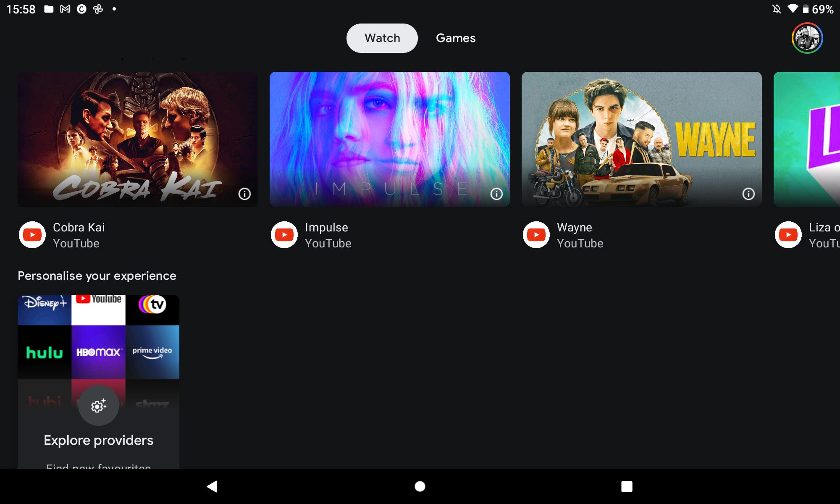Tap the HBO Max provider logo
Image resolution: width=840 pixels, height=504 pixels.
pyautogui.click(x=98, y=352)
